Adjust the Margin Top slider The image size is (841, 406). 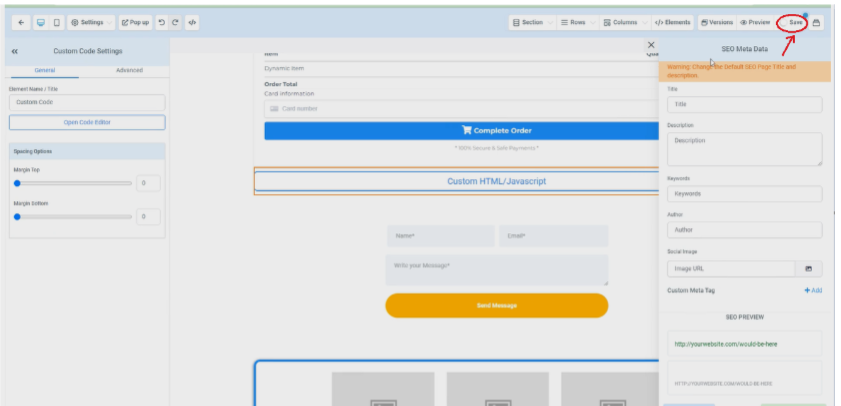point(17,183)
